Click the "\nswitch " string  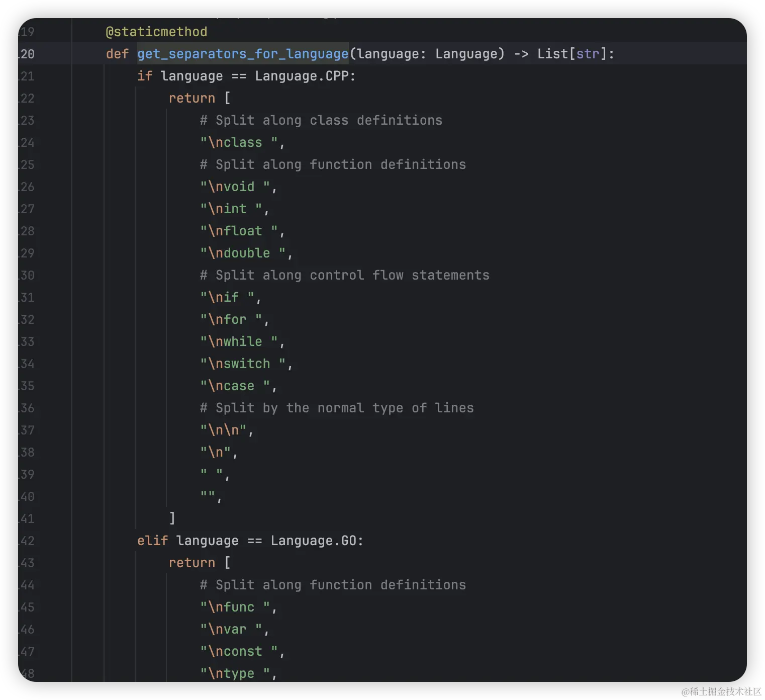tap(243, 364)
